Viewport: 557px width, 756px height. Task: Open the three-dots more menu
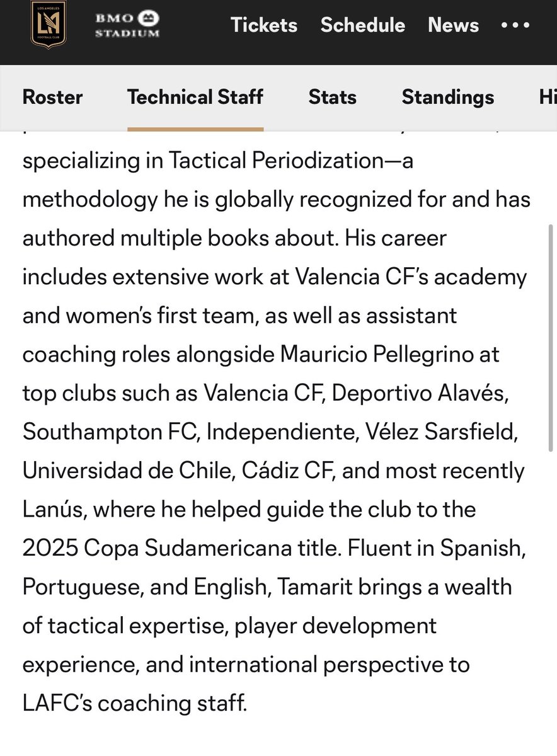[x=515, y=25]
